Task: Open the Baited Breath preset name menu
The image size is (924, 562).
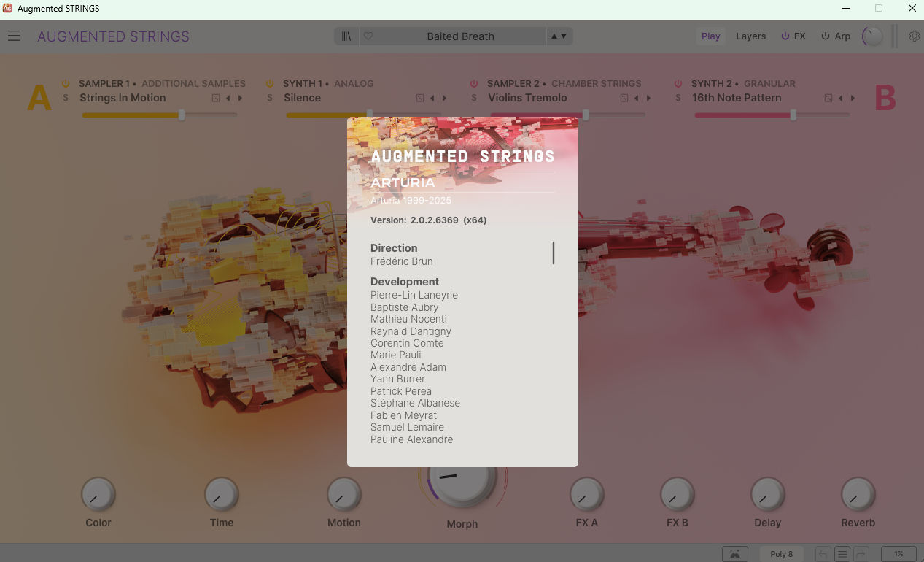Action: point(460,36)
